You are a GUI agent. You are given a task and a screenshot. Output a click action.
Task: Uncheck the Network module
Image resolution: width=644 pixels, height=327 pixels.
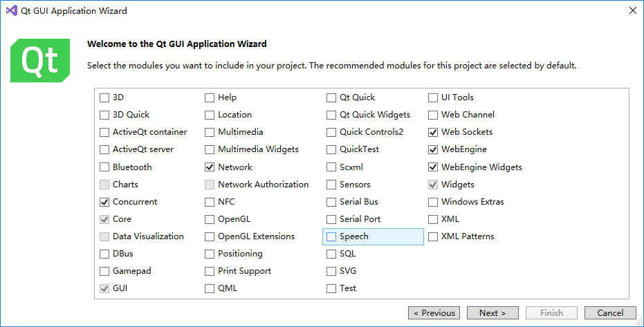click(210, 167)
